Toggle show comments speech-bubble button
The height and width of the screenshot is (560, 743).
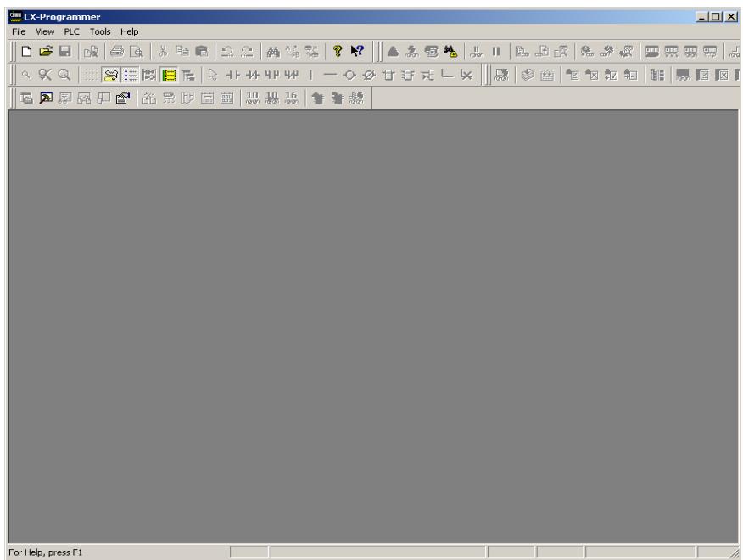pos(111,75)
